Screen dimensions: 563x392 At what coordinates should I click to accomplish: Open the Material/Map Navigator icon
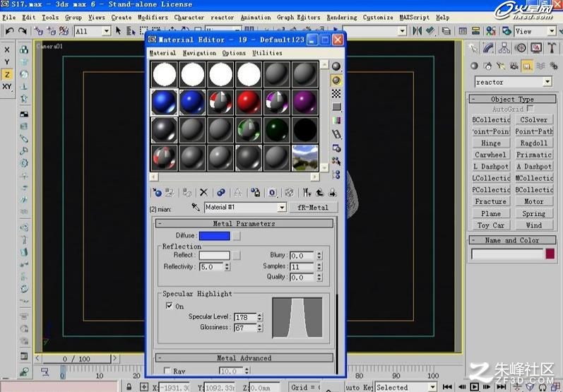point(336,175)
